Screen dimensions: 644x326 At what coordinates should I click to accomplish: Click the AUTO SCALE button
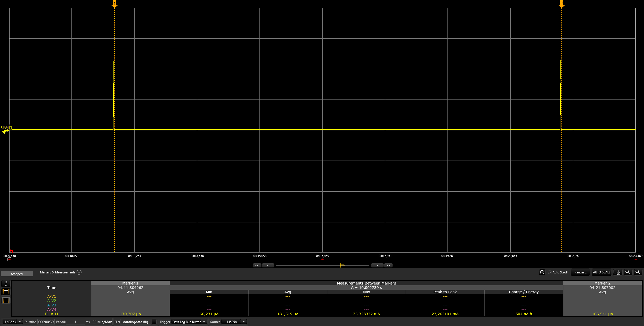(601, 272)
